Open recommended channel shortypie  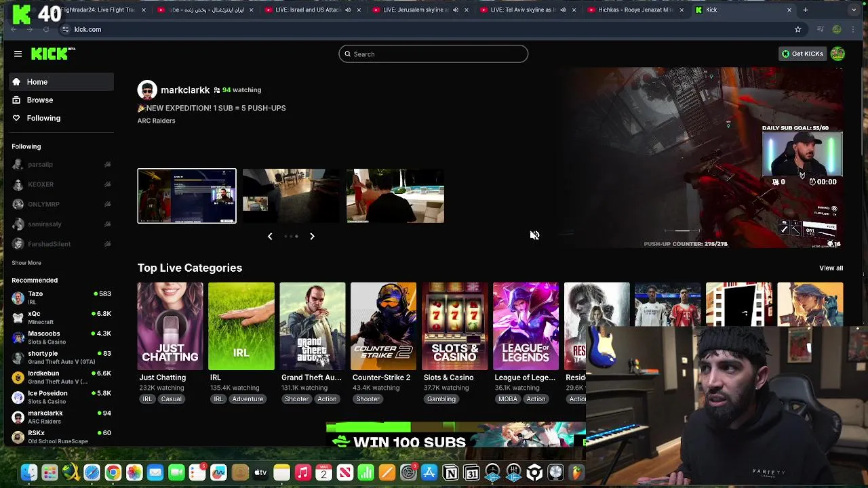(x=61, y=357)
